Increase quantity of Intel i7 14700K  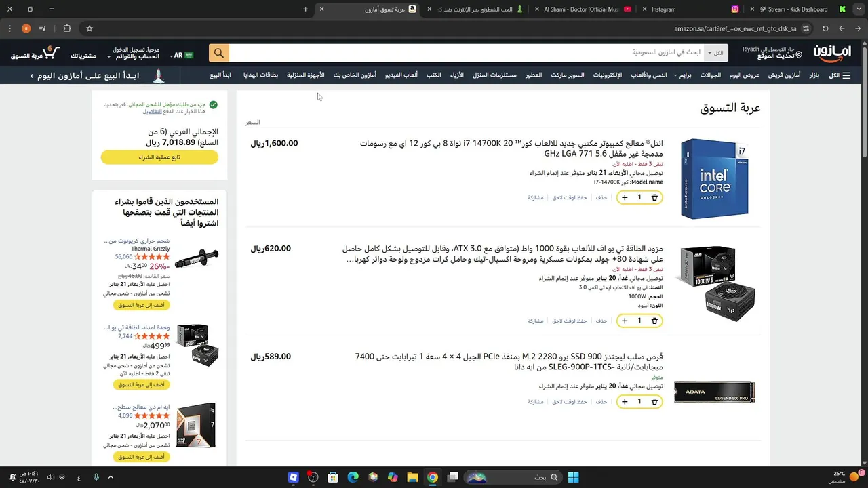(x=625, y=197)
